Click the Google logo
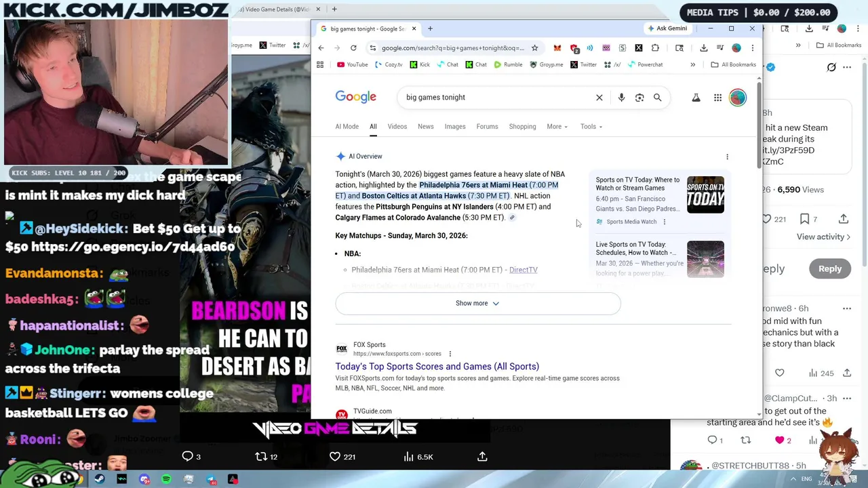The height and width of the screenshot is (488, 868). pyautogui.click(x=355, y=97)
